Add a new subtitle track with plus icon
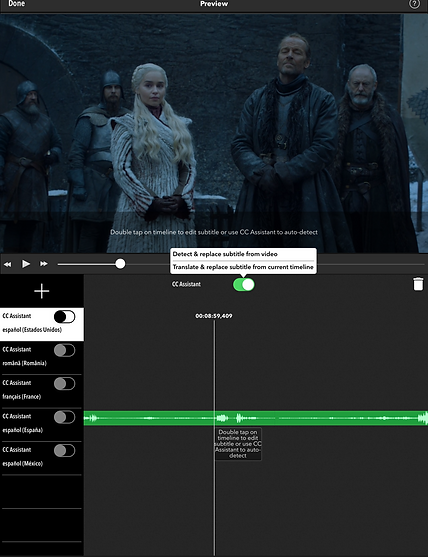Image resolution: width=428 pixels, height=557 pixels. [x=42, y=291]
